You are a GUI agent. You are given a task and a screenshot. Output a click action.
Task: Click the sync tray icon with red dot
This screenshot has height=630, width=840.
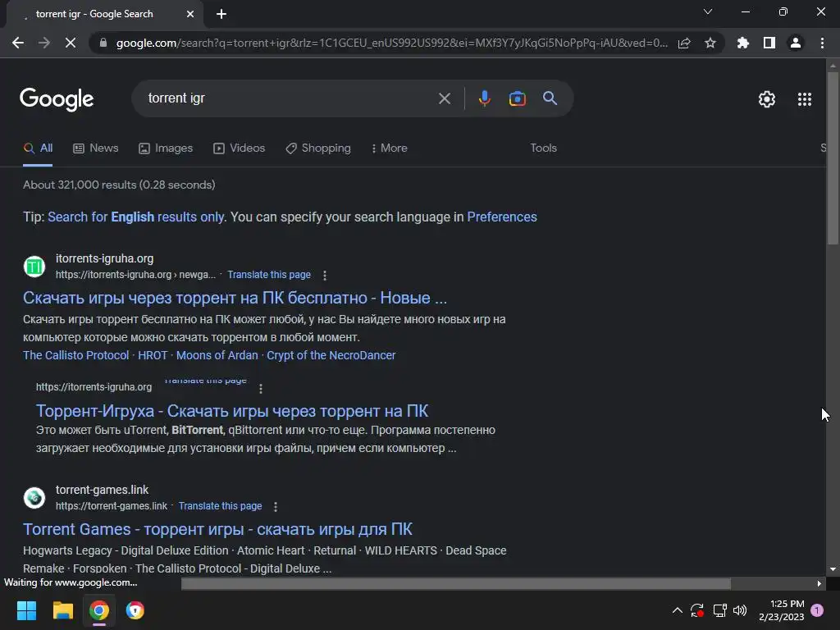click(697, 610)
